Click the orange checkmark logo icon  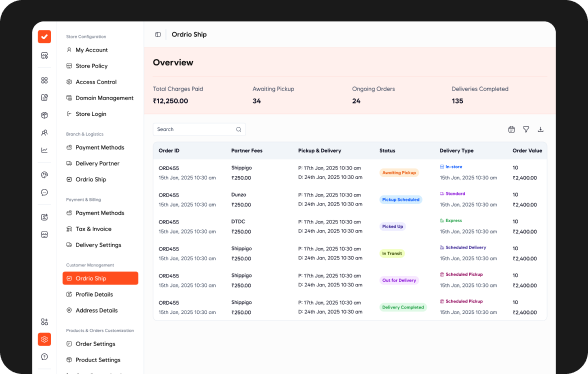click(44, 36)
